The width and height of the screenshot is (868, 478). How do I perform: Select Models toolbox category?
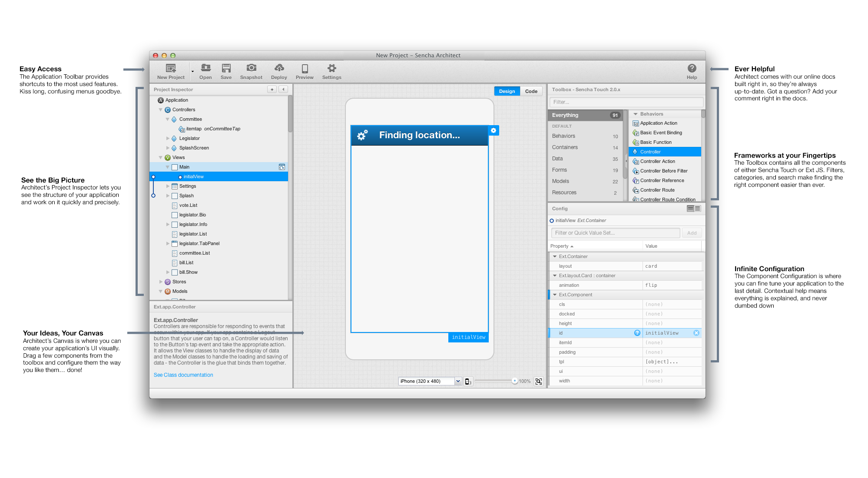586,181
